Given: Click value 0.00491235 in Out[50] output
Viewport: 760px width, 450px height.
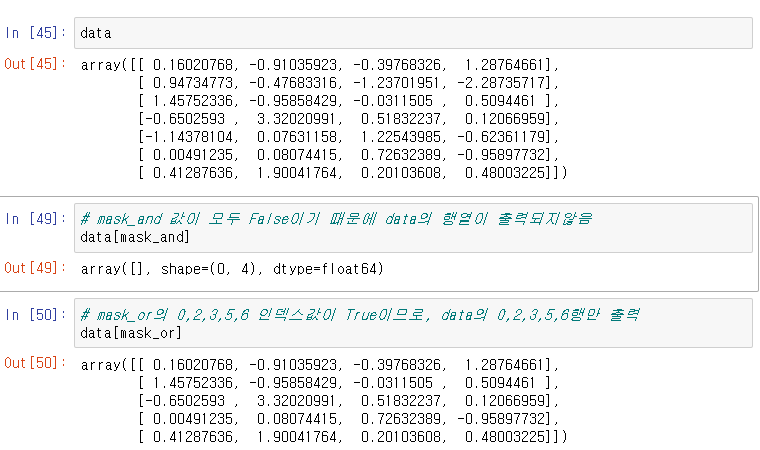Looking at the screenshot, I should 192,419.
